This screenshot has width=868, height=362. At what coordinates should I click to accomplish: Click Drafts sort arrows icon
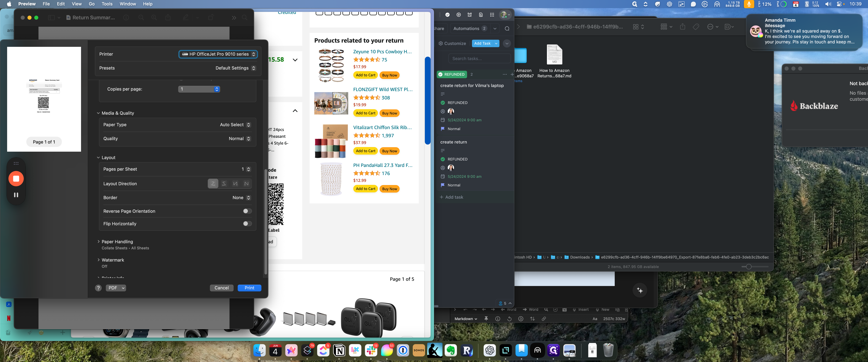pyautogui.click(x=532, y=319)
